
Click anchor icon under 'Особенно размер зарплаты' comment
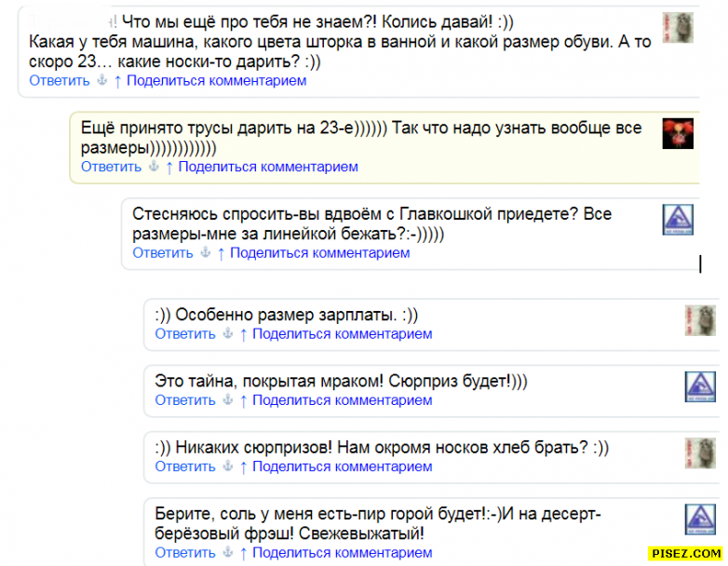coord(228,334)
